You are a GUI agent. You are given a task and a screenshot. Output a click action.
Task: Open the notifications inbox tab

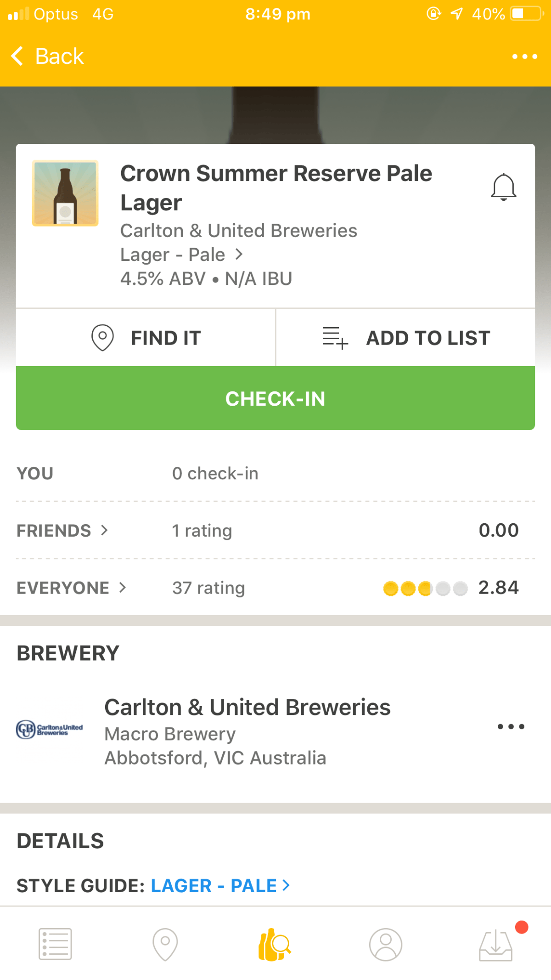coord(496,944)
